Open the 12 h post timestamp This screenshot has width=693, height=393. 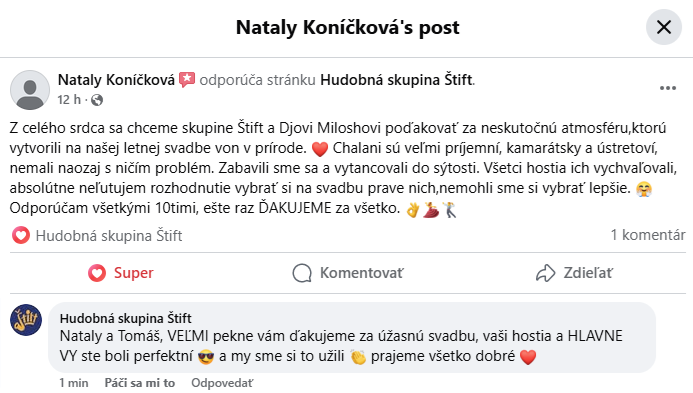click(x=69, y=100)
